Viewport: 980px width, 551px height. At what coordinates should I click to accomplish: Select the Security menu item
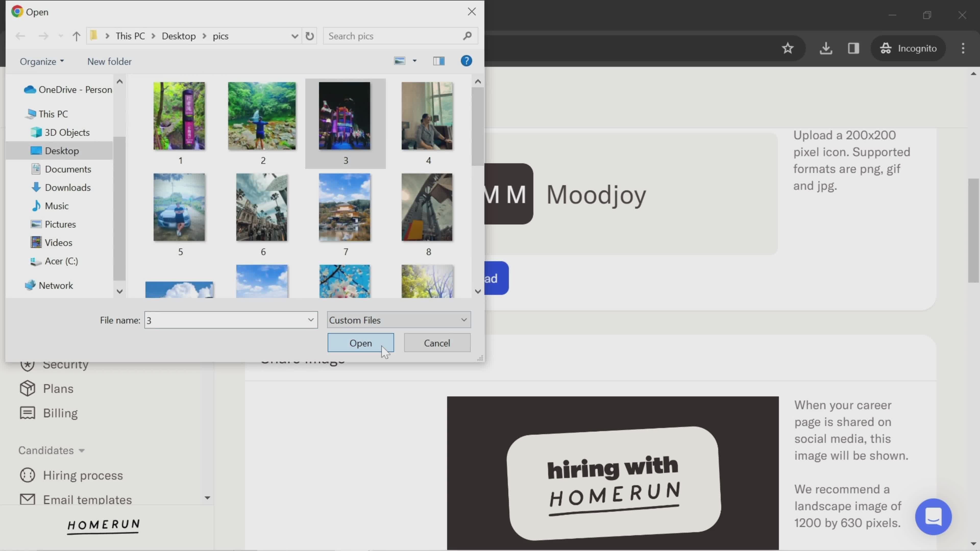[x=65, y=364]
